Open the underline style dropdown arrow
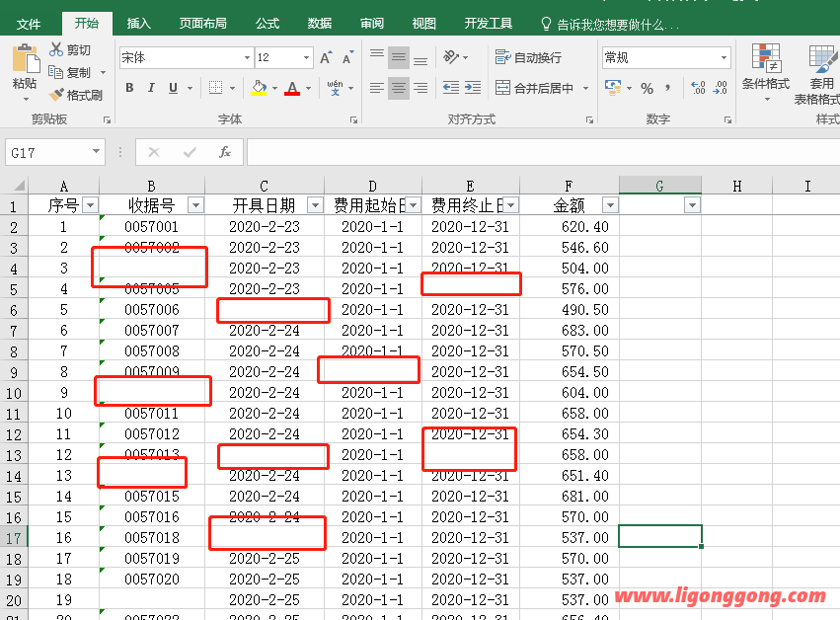Image resolution: width=840 pixels, height=620 pixels. (190, 89)
